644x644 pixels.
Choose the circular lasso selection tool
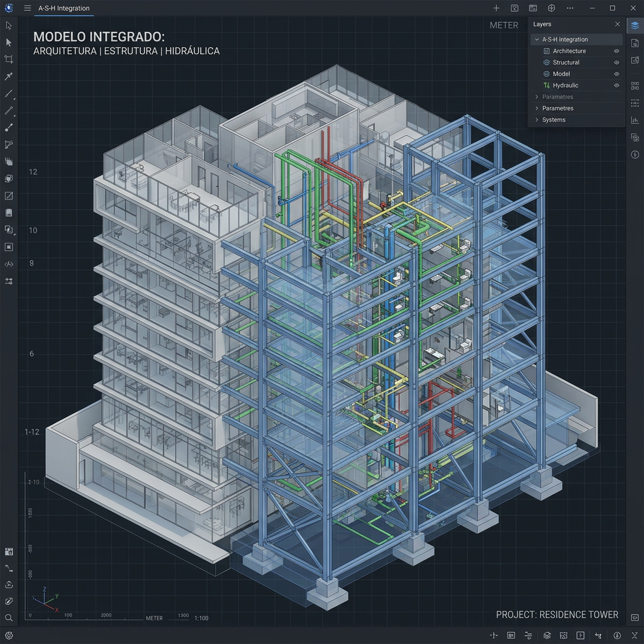pos(9,179)
